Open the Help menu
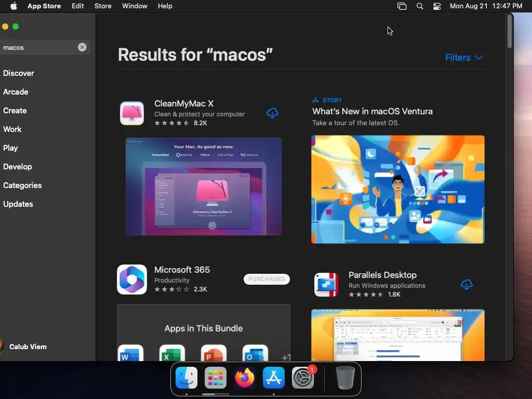This screenshot has height=399, width=532. click(165, 6)
